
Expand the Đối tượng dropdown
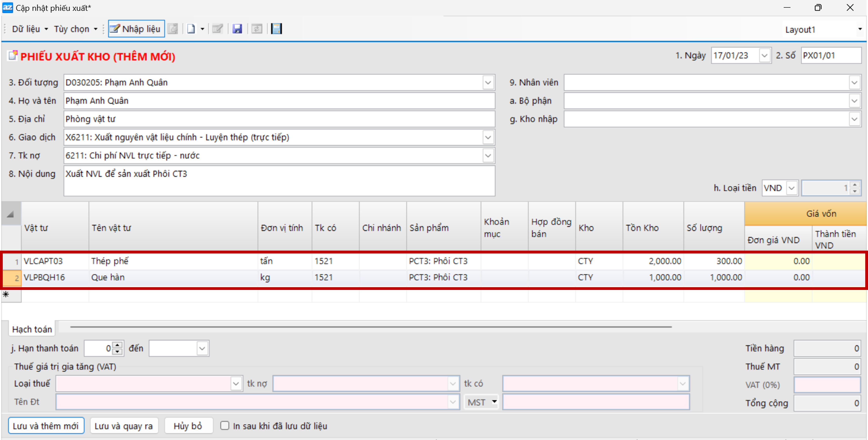488,83
